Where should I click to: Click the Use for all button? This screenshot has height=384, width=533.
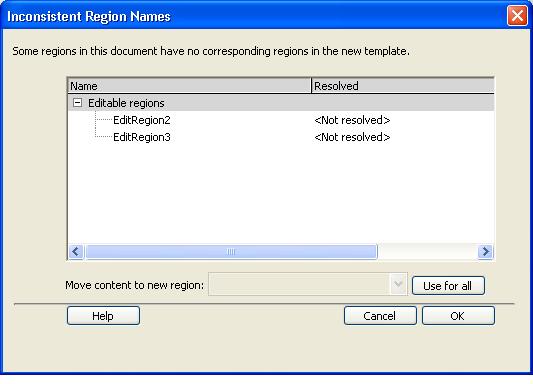[x=448, y=285]
